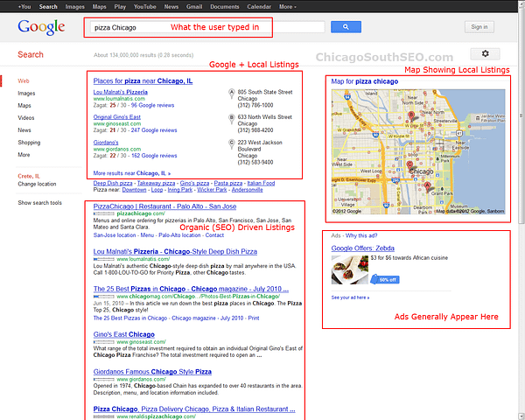Open 96 Google reviews link
This screenshot has width=525, height=420.
pyautogui.click(x=152, y=105)
